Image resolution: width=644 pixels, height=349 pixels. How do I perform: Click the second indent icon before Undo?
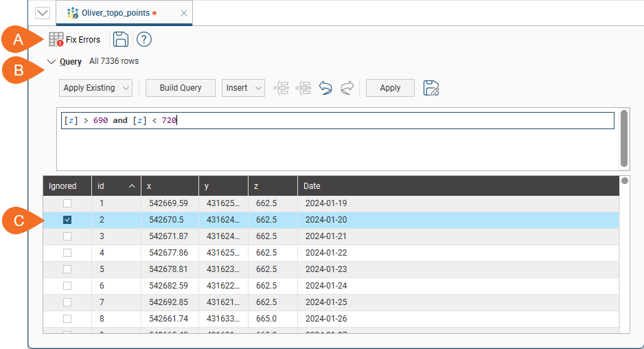pyautogui.click(x=303, y=88)
